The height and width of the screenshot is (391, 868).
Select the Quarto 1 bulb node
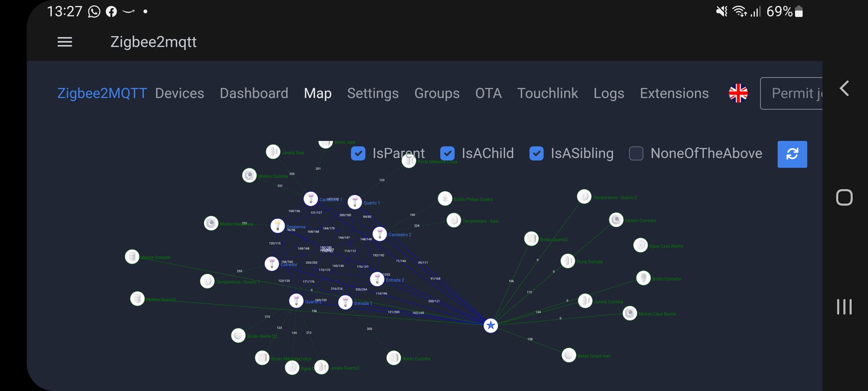tap(355, 202)
